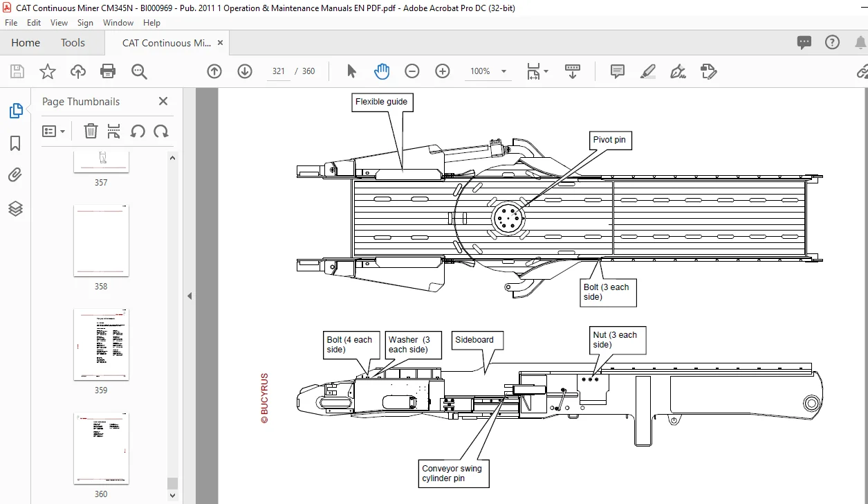Image resolution: width=868 pixels, height=504 pixels.
Task: Click the thumbnails scrollbar up arrow
Action: (x=172, y=159)
